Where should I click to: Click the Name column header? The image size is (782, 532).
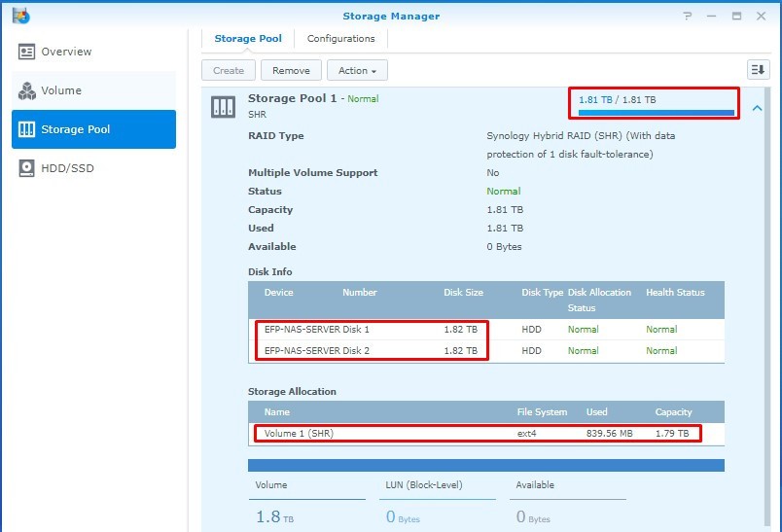pos(277,412)
